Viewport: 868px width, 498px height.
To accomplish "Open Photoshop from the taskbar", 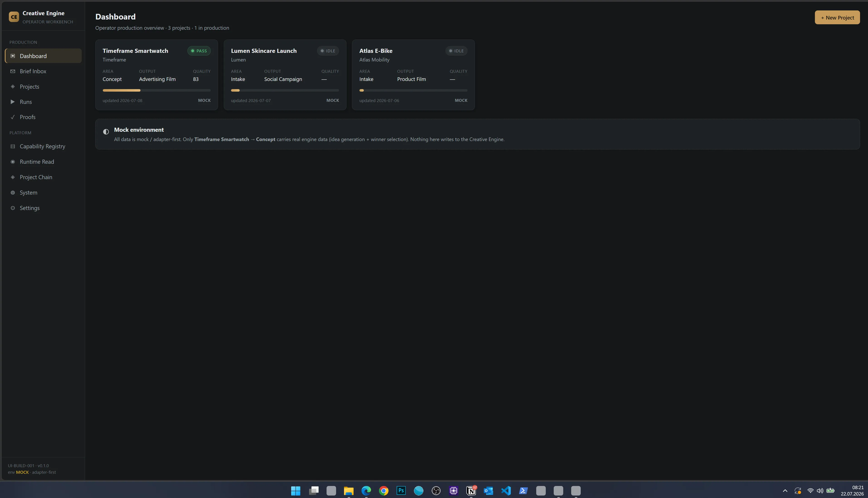I will (401, 491).
